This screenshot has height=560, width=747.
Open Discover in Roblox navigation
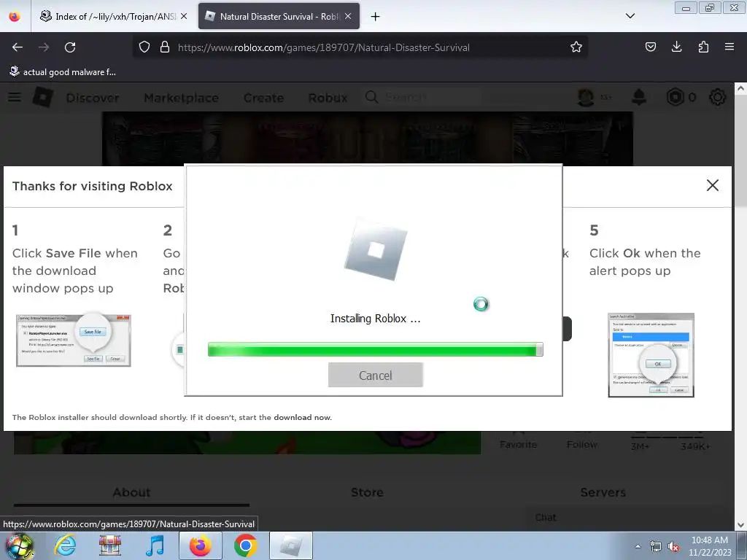pyautogui.click(x=93, y=98)
